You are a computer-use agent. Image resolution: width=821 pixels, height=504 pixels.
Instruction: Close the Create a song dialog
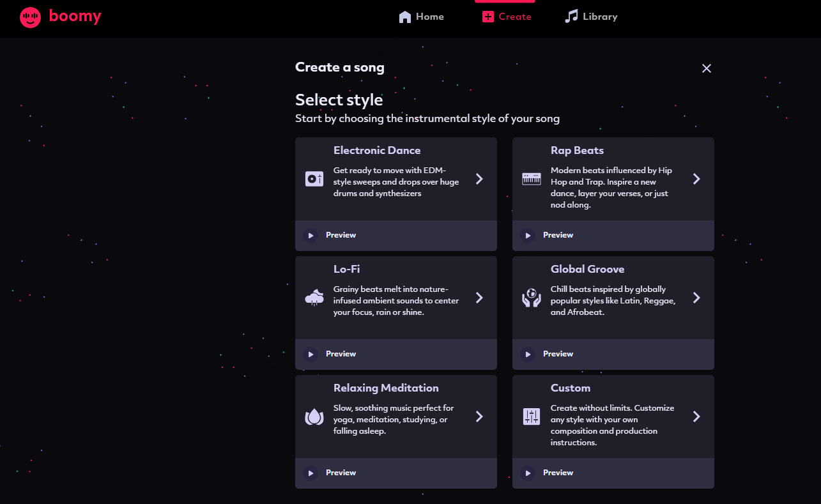706,68
